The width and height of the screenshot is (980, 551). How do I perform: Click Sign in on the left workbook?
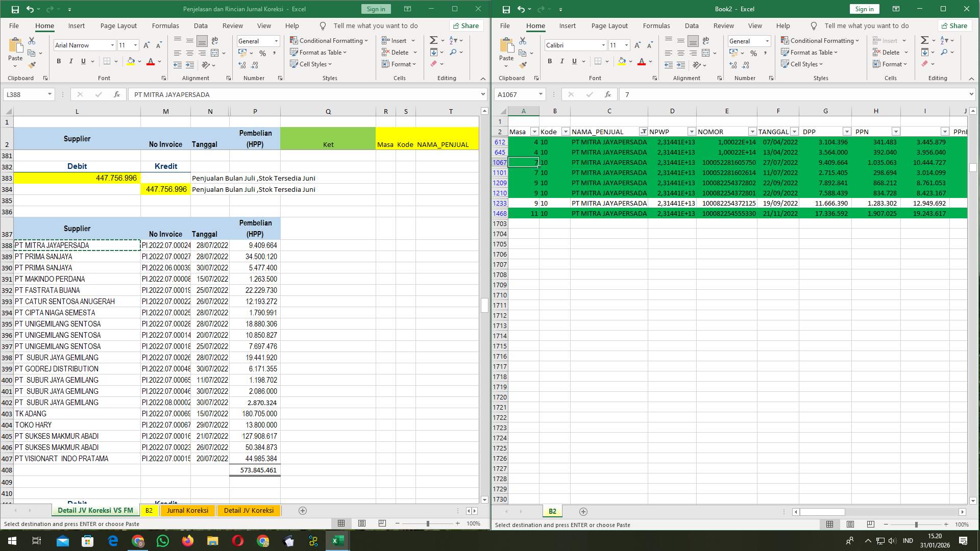(x=376, y=9)
